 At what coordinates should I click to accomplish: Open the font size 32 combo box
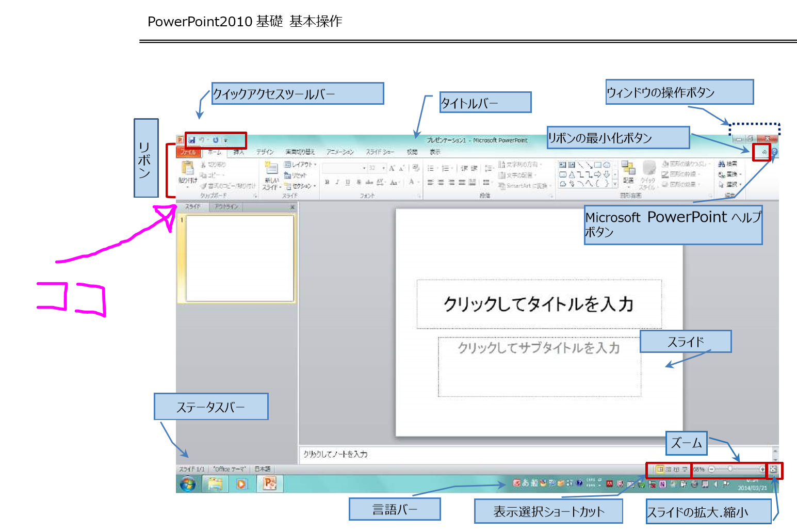pos(376,168)
